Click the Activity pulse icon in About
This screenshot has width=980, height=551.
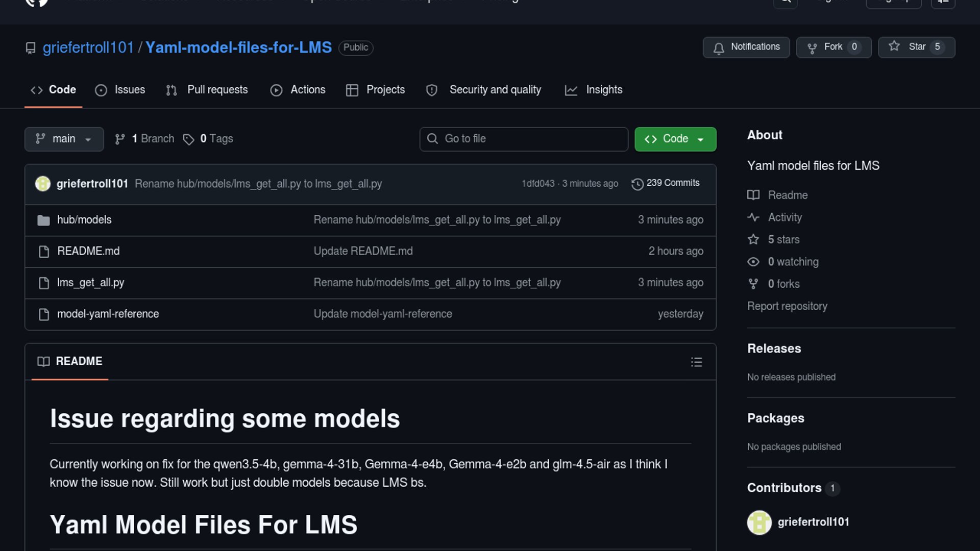click(753, 217)
